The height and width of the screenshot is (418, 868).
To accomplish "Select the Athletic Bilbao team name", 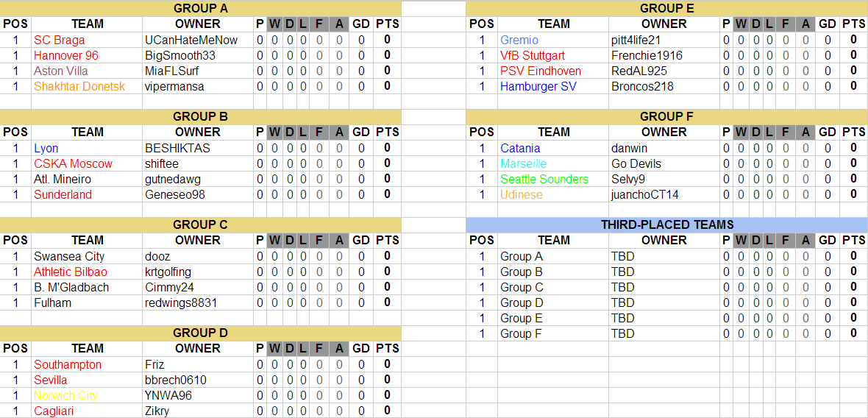I will pos(71,272).
